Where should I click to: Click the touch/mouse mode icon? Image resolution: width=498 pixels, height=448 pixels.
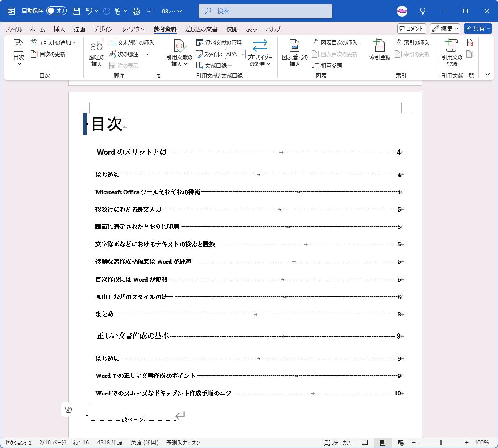point(117,11)
